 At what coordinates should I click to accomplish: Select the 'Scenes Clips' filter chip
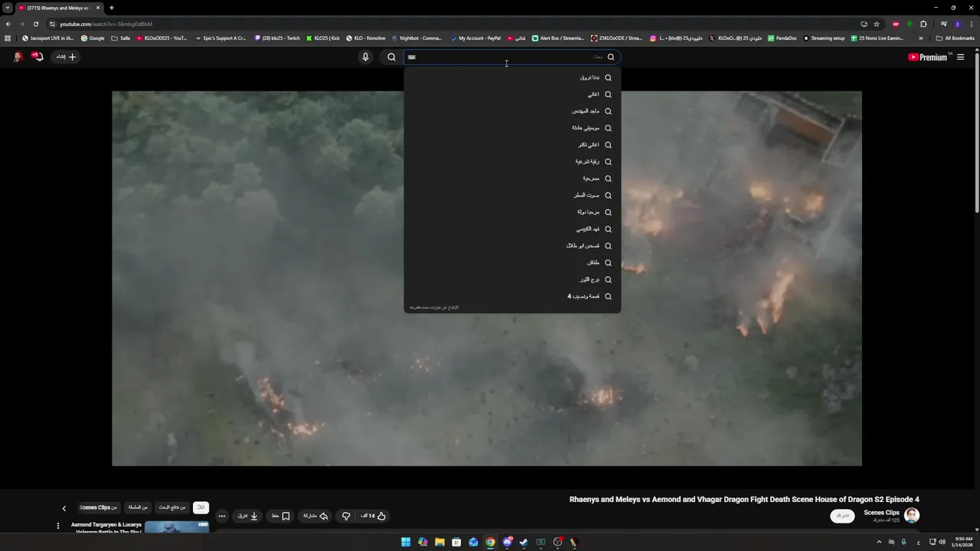pos(98,507)
